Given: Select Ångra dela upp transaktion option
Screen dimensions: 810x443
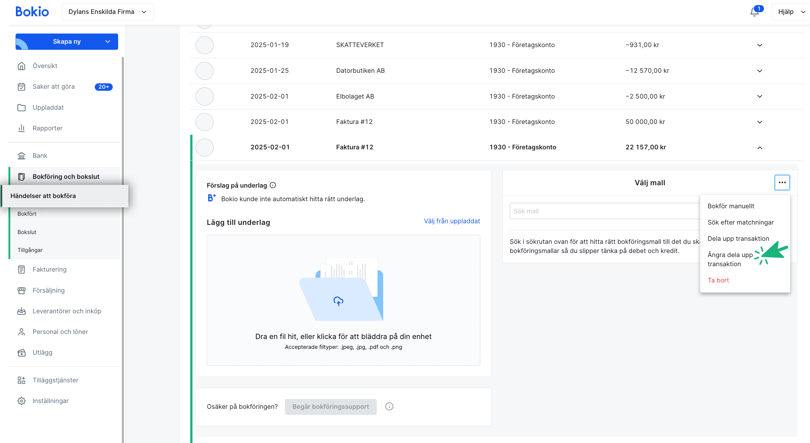Looking at the screenshot, I should click(730, 259).
